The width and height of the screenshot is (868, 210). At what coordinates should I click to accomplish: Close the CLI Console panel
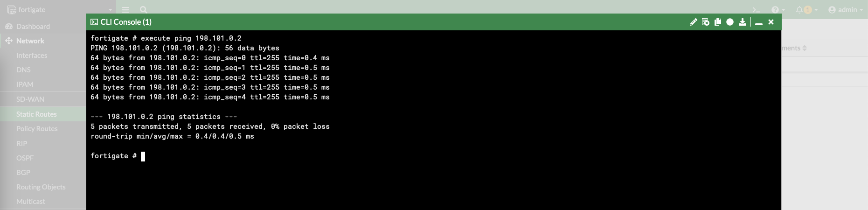click(771, 22)
